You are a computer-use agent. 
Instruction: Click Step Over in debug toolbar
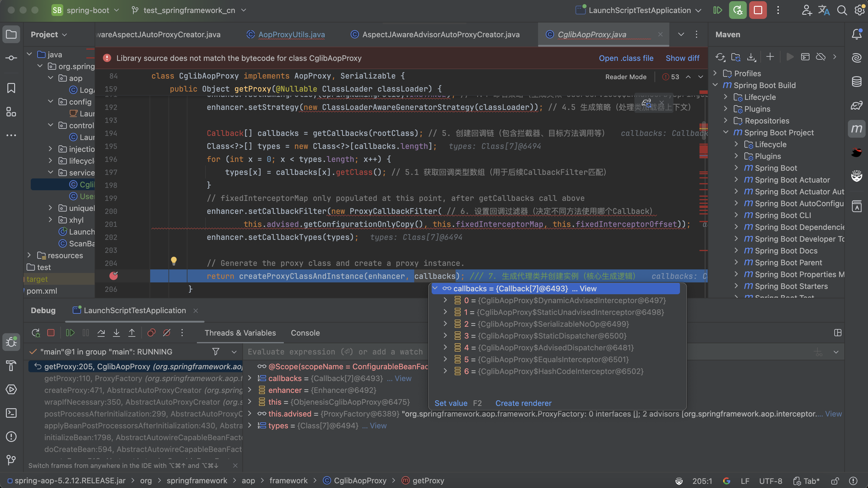[101, 333]
